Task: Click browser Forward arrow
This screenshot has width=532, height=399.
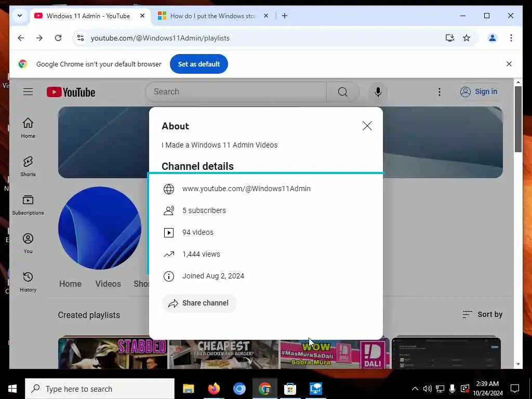Action: 39,38
